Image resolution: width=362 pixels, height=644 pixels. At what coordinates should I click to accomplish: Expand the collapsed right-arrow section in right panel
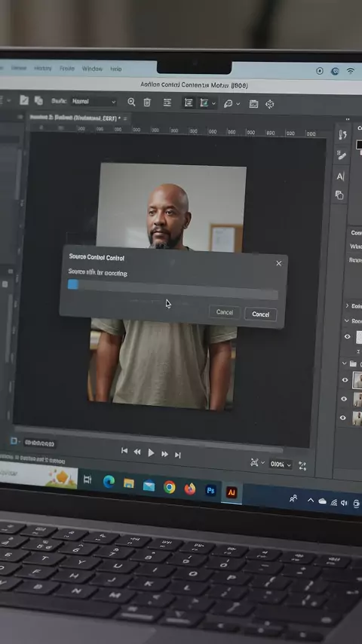(x=347, y=305)
